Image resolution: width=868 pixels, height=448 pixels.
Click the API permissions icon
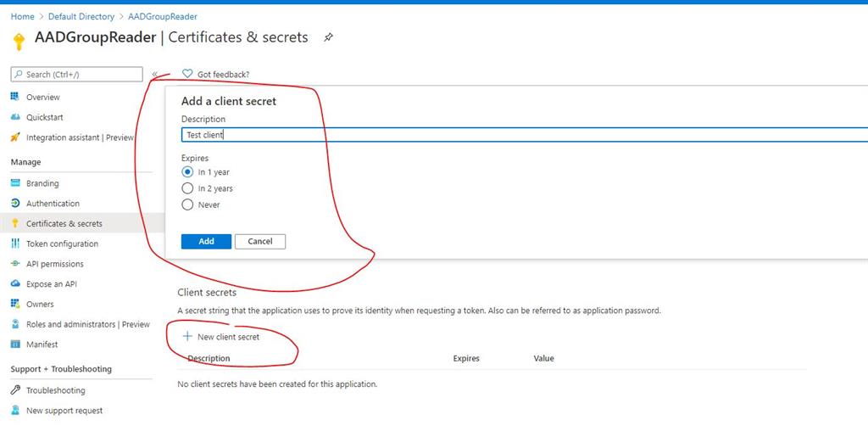pyautogui.click(x=15, y=264)
